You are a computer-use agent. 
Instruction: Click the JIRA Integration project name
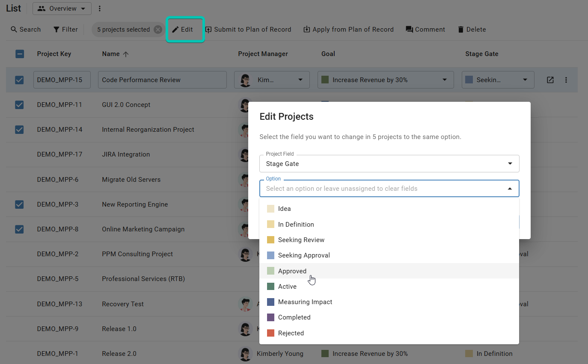click(x=126, y=154)
